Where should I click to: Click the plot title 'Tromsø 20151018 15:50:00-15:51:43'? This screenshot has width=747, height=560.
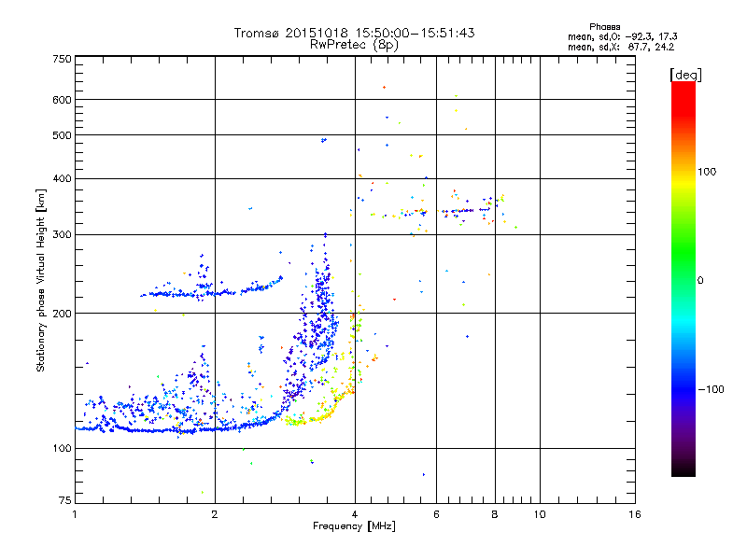354,33
